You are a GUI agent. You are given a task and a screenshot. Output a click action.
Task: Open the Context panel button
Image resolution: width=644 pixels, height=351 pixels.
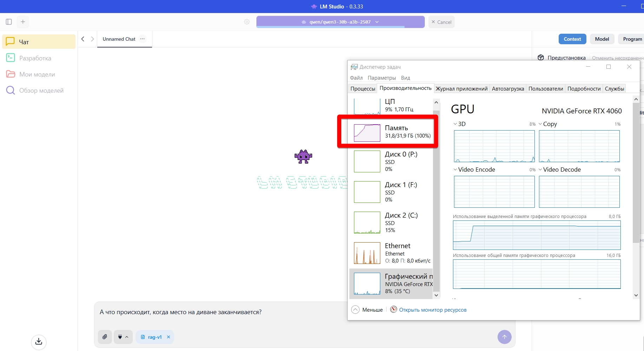click(x=572, y=39)
